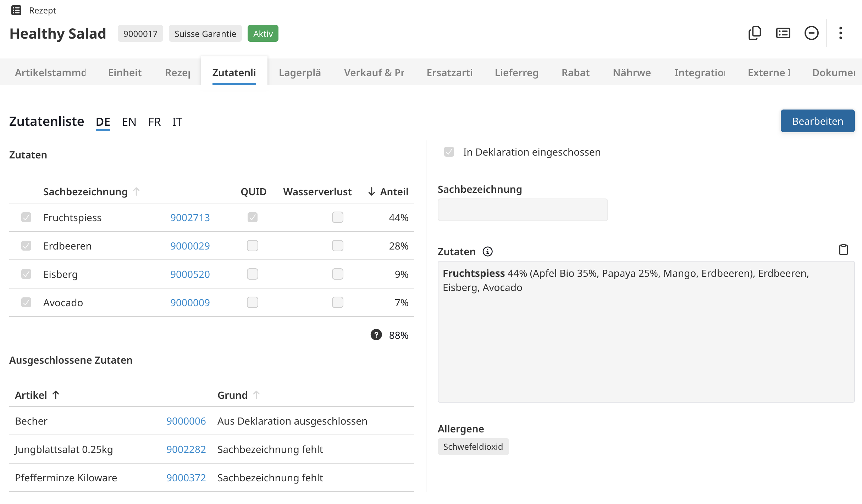Click the clipboard icon above Zutaten text
This screenshot has width=862, height=504.
coord(843,250)
